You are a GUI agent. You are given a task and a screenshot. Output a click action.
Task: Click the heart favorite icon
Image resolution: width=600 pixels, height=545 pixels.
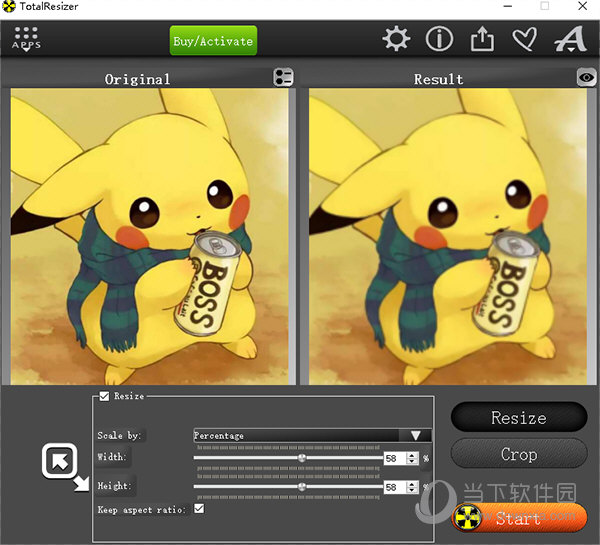pos(524,39)
